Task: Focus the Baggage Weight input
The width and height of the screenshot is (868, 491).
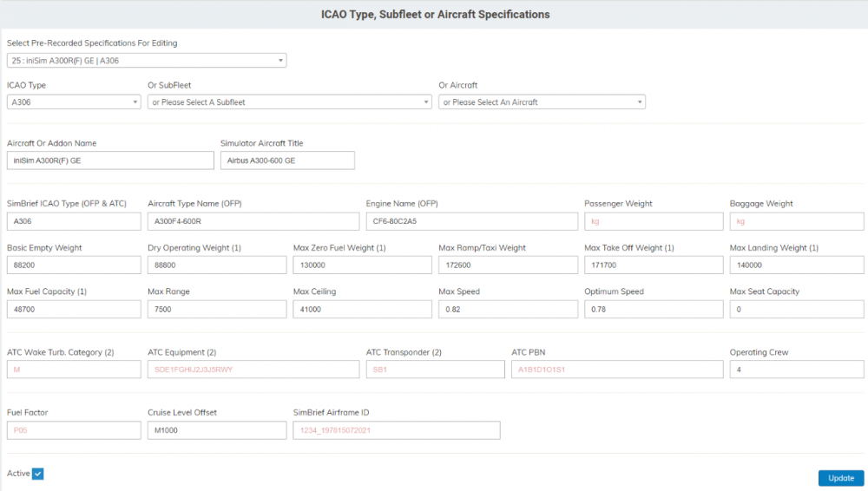Action: coord(796,221)
